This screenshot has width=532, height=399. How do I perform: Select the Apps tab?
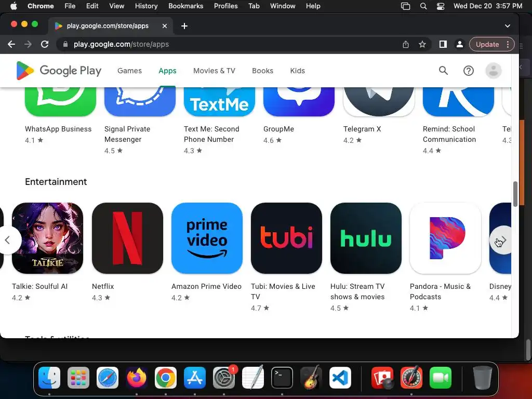[167, 71]
